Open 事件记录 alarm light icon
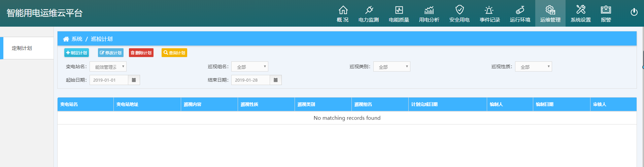This screenshot has height=167, width=644. point(489,10)
